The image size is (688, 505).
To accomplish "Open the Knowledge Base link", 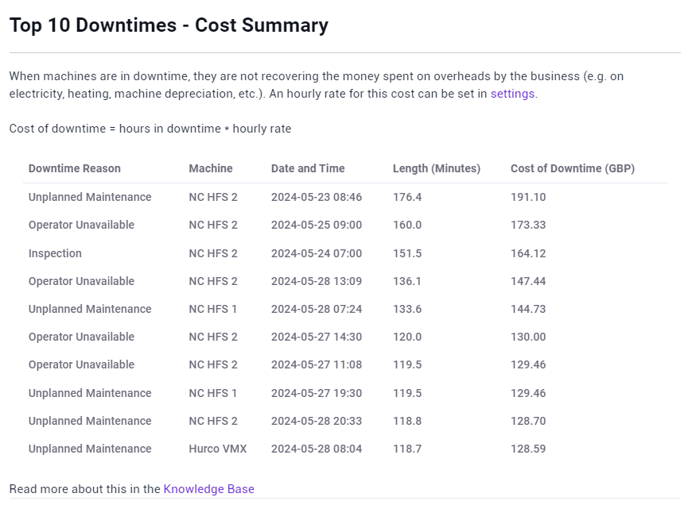I will coord(209,489).
